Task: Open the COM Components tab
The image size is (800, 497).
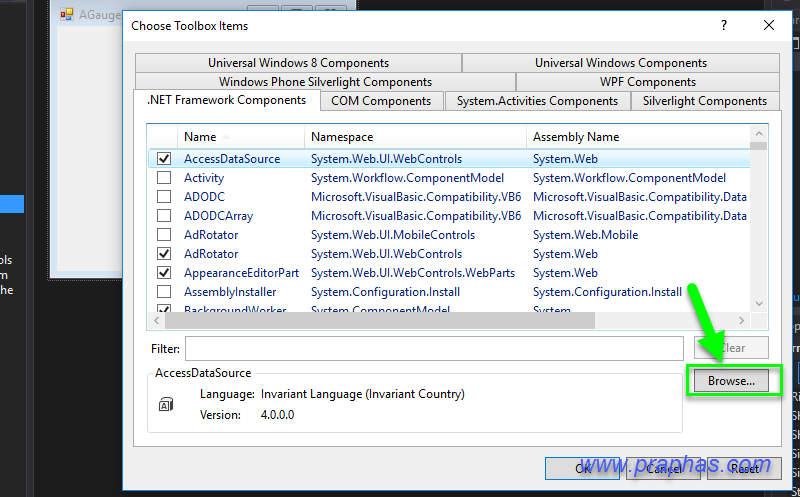Action: [381, 101]
